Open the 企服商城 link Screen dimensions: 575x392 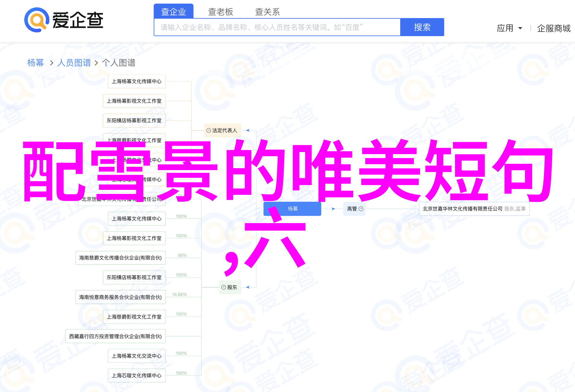click(554, 28)
